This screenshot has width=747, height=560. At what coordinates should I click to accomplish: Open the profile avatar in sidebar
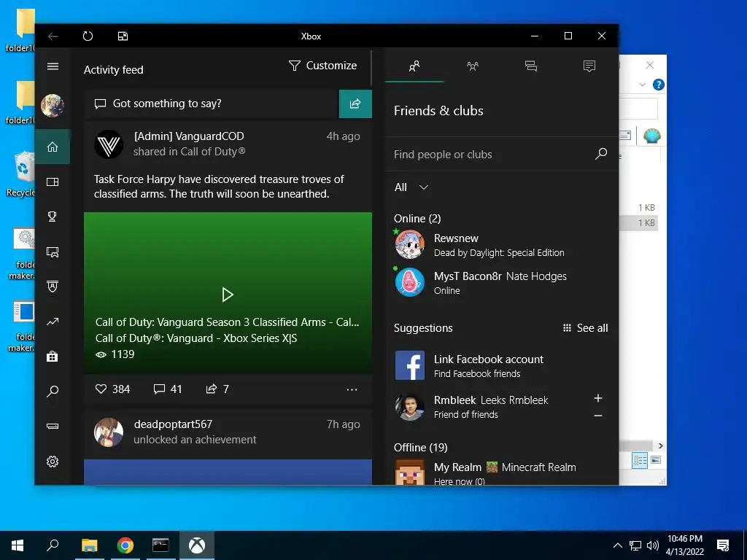click(53, 105)
